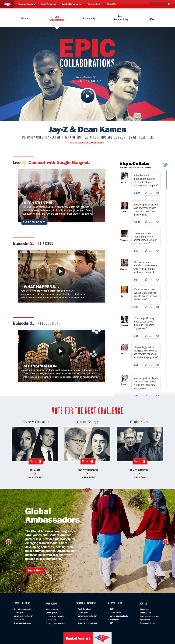This screenshot has height=644, width=175.
Task: Like Joe's vending machine tweet
Action: click(149, 365)
